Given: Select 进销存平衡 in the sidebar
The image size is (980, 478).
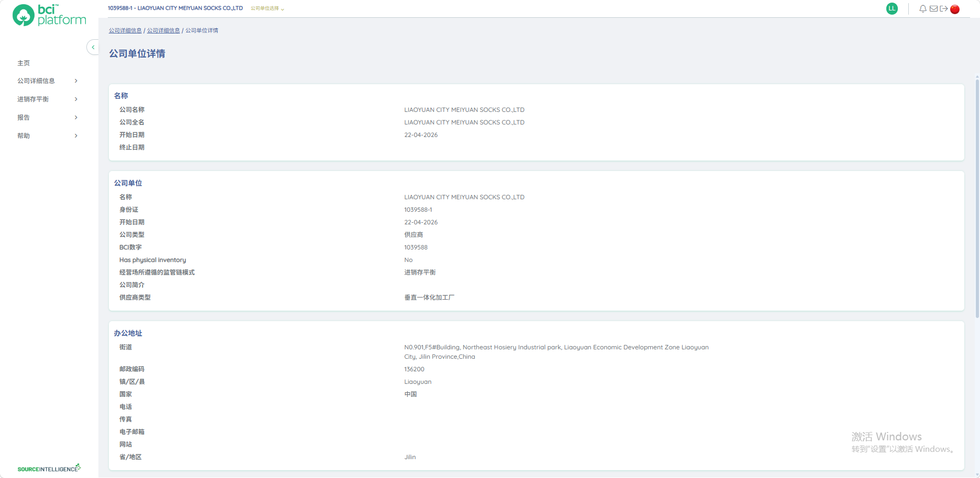Looking at the screenshot, I should coord(33,99).
